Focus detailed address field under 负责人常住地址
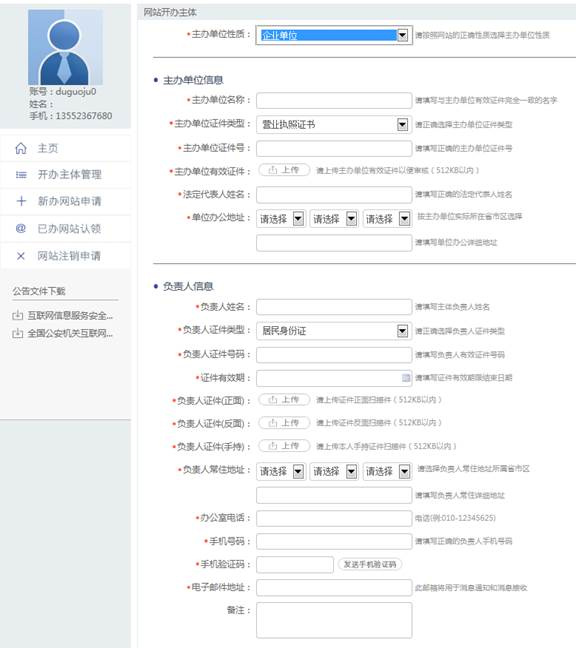Screen dimensions: 576x648 (334, 495)
